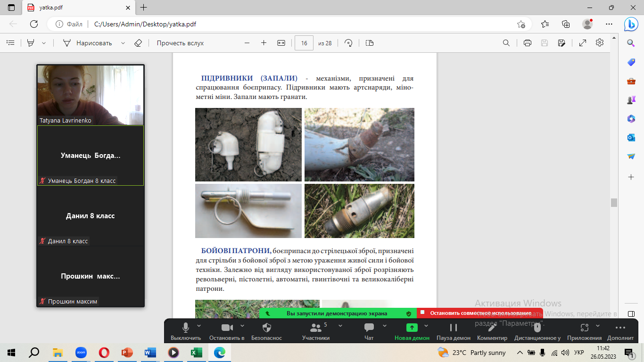The image size is (644, 362).
Task: Open sidebar search magnifier
Action: pyautogui.click(x=631, y=43)
